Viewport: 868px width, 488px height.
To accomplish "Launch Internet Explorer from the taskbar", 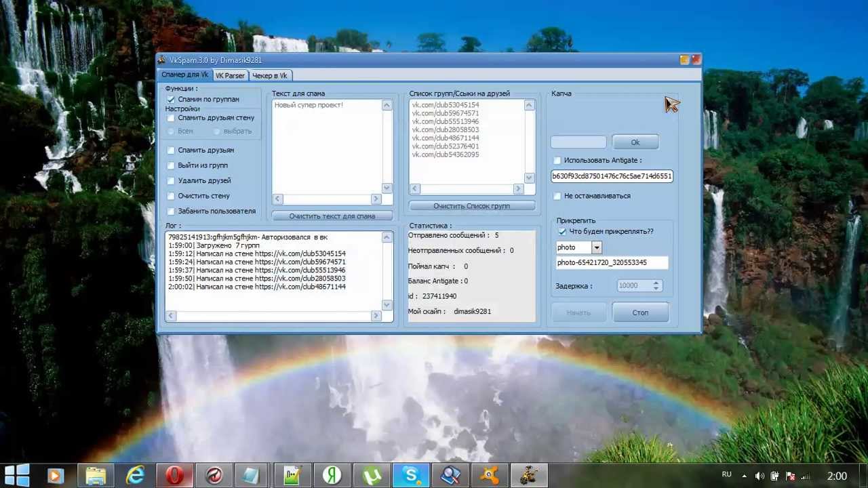I will (x=135, y=475).
